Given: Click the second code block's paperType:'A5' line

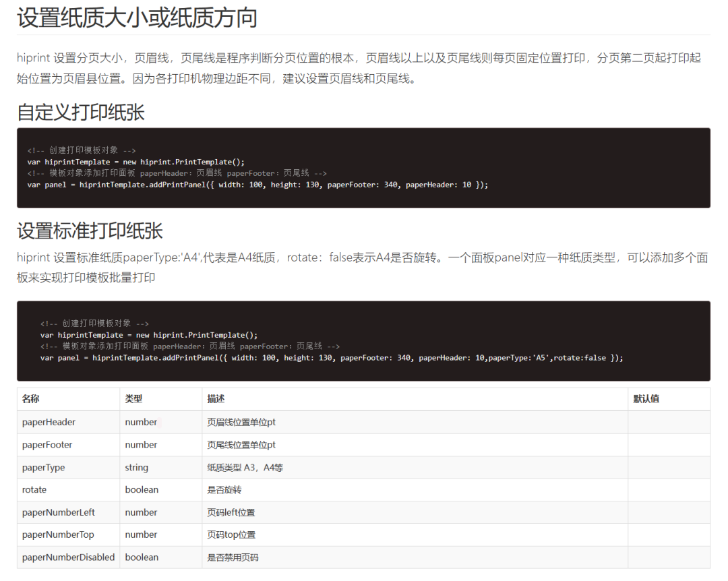Looking at the screenshot, I should (332, 358).
